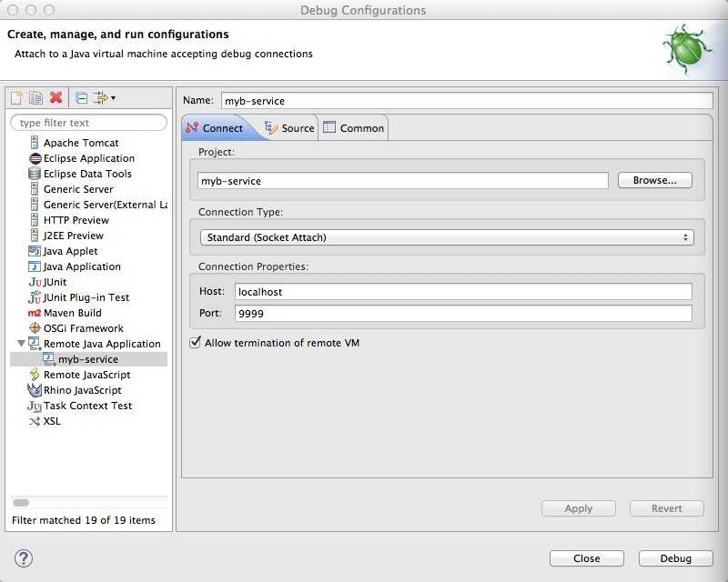Select the Remote Java Application icon
The image size is (728, 582).
click(35, 344)
